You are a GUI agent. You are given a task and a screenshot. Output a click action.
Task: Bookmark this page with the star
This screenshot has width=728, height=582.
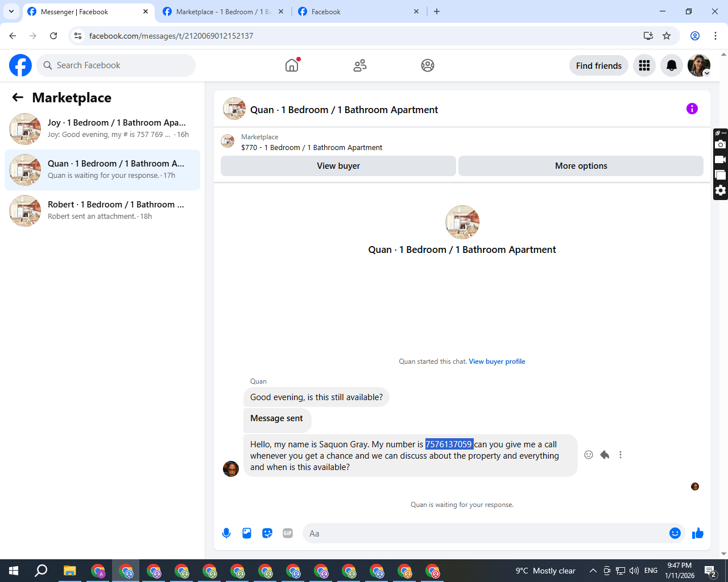(x=667, y=36)
